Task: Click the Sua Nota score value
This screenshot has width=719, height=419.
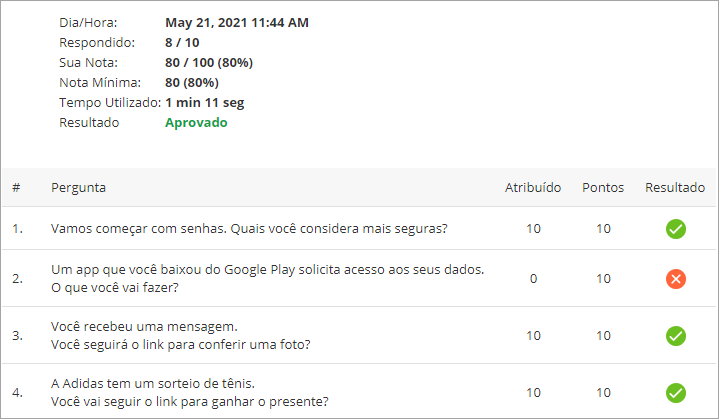Action: coord(209,63)
